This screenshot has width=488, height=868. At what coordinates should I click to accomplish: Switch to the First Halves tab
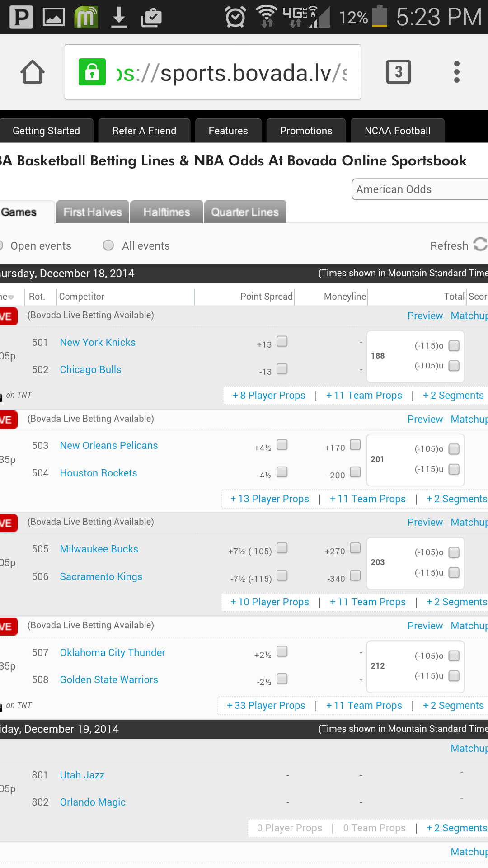coord(93,212)
